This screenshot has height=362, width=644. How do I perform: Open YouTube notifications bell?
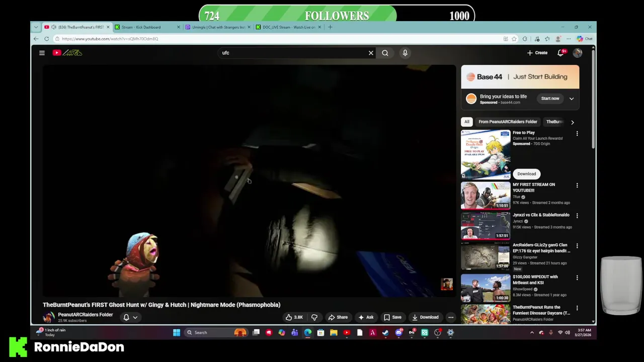(560, 53)
